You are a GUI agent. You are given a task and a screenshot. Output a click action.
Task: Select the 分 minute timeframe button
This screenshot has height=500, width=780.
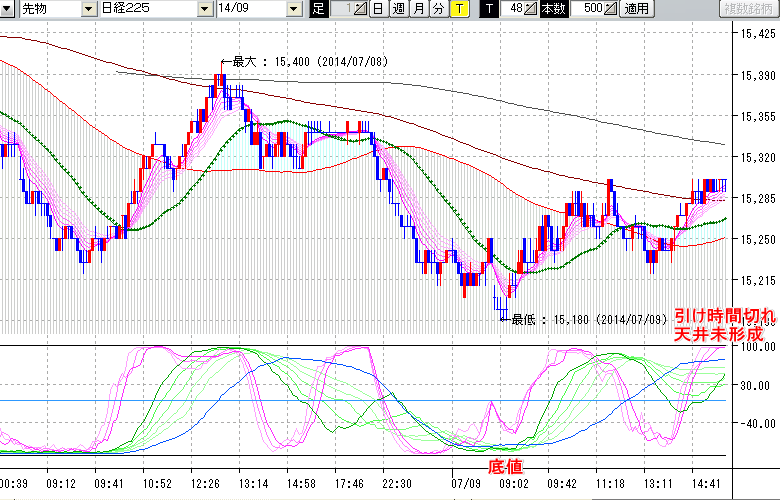coord(438,9)
